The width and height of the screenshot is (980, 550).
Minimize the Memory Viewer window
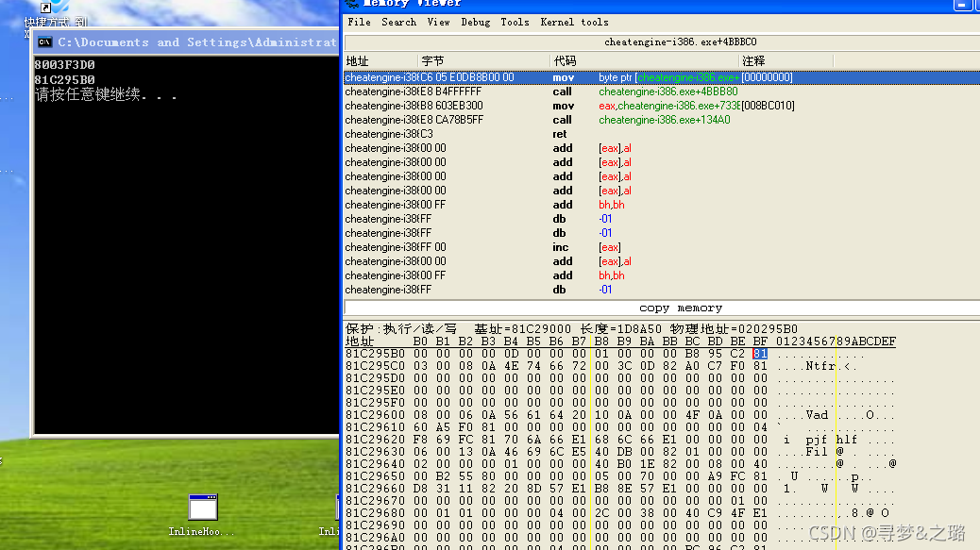pos(961,5)
